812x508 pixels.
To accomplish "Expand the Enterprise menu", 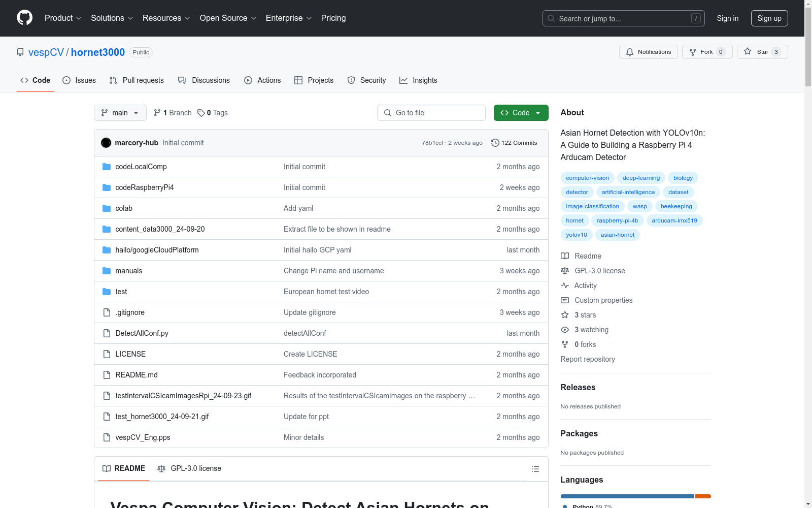I will (x=289, y=18).
